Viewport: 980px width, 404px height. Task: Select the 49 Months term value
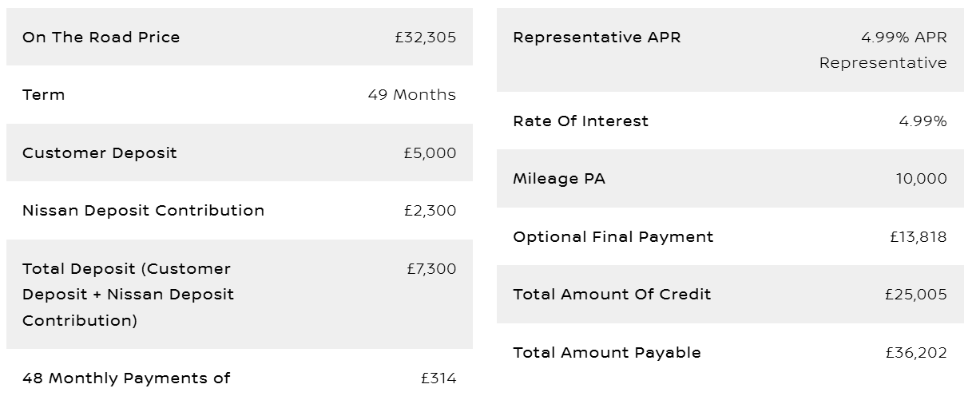[x=412, y=94]
